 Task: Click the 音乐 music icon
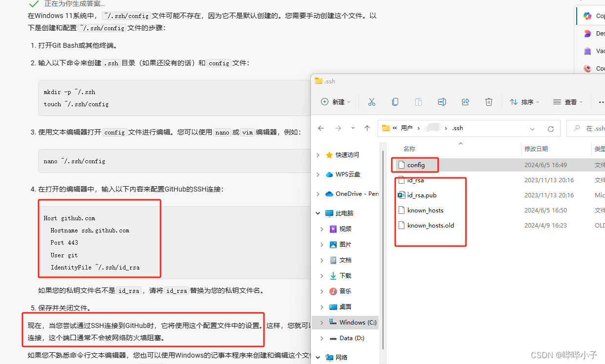click(333, 291)
